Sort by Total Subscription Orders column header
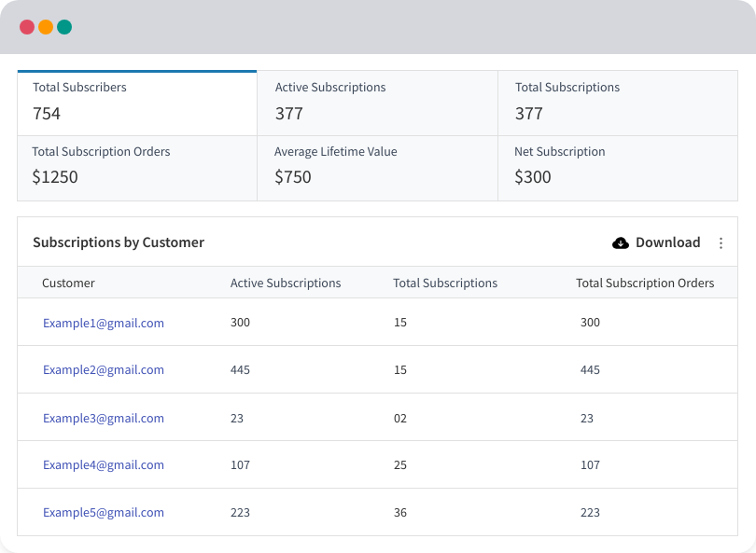 (x=645, y=283)
